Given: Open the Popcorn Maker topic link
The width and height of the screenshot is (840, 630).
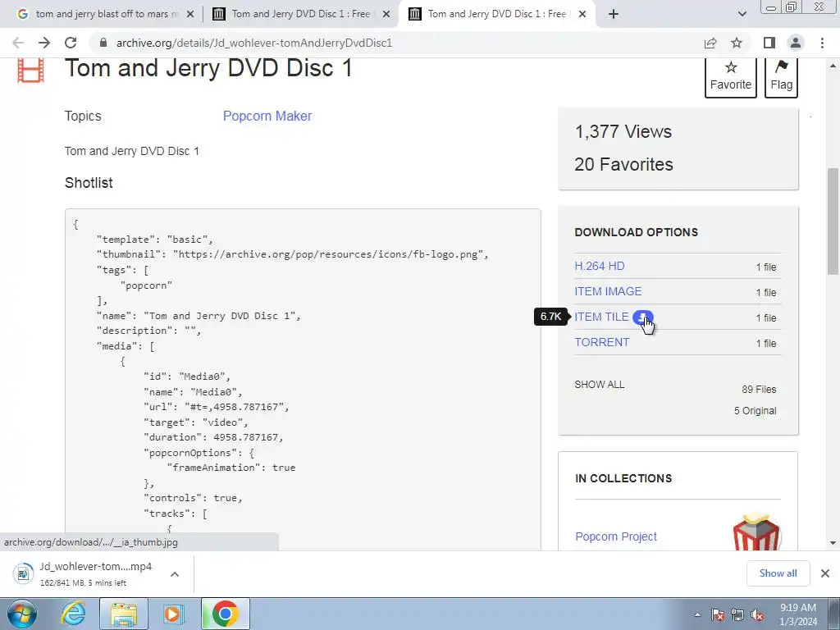Looking at the screenshot, I should (x=267, y=116).
